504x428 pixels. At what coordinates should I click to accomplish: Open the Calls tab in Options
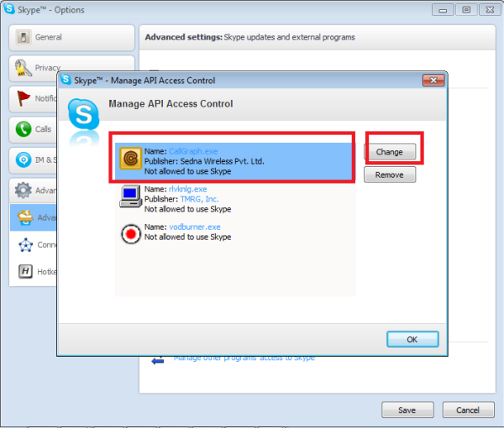click(34, 129)
